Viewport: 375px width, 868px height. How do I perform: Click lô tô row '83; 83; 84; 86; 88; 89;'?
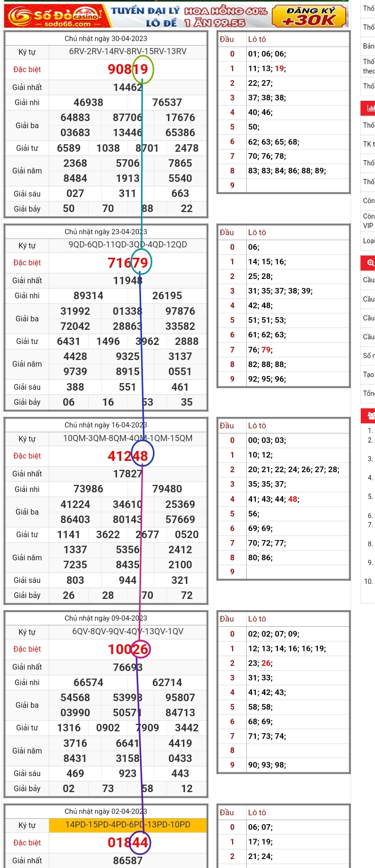tap(287, 171)
